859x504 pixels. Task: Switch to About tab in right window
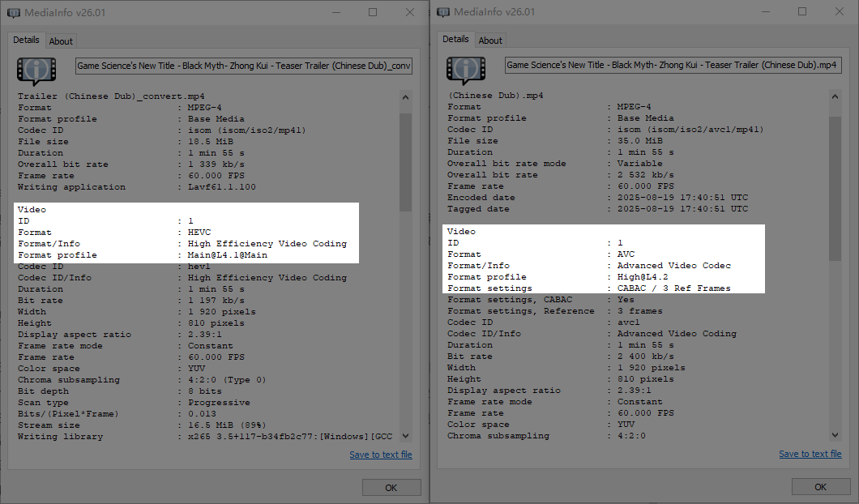click(x=489, y=41)
